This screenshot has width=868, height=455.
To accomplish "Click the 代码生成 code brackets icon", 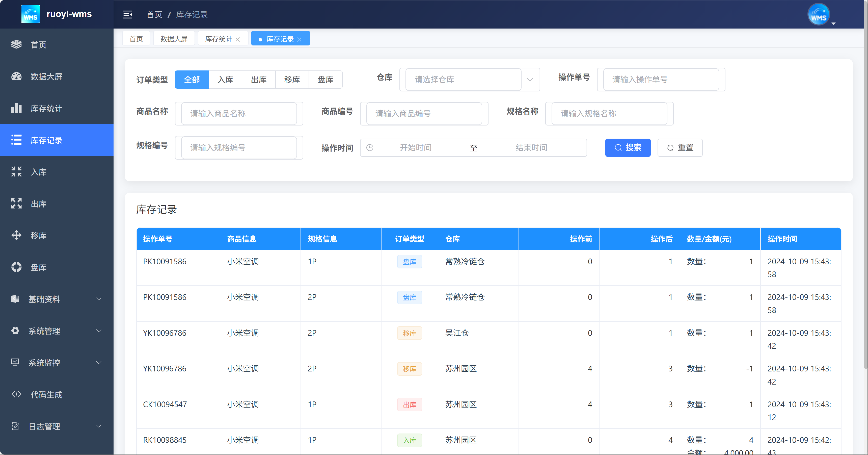I will pos(16,394).
